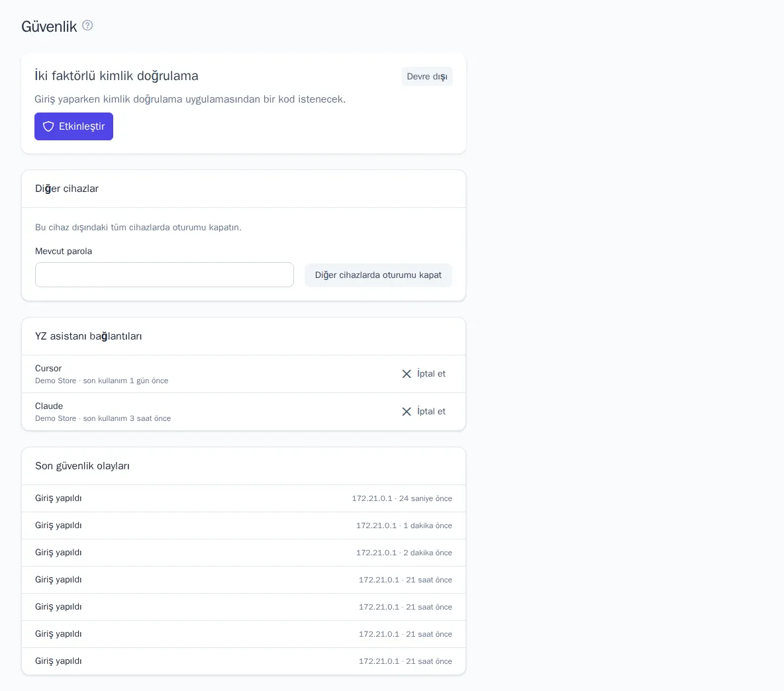Click the Claude connection name
This screenshot has width=784, height=691.
pyautogui.click(x=49, y=406)
